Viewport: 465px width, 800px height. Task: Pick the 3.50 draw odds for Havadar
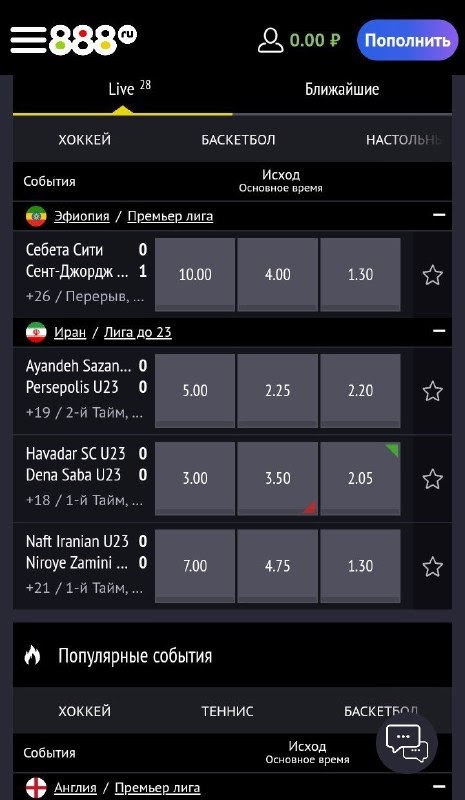[278, 479]
